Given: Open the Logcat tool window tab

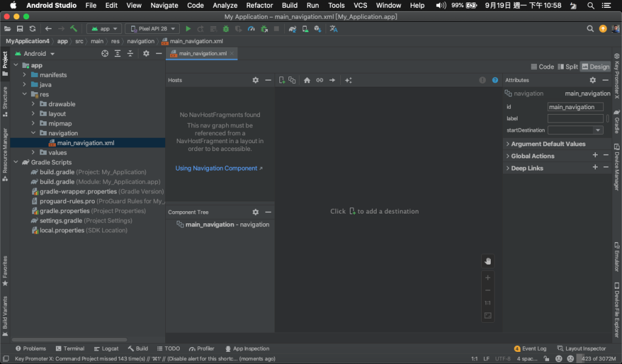Looking at the screenshot, I should [106, 349].
